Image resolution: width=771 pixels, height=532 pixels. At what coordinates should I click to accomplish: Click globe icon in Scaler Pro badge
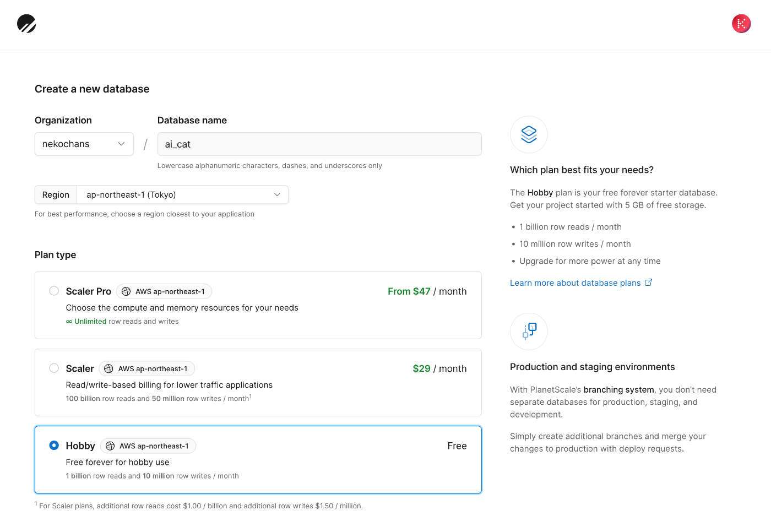[126, 291]
